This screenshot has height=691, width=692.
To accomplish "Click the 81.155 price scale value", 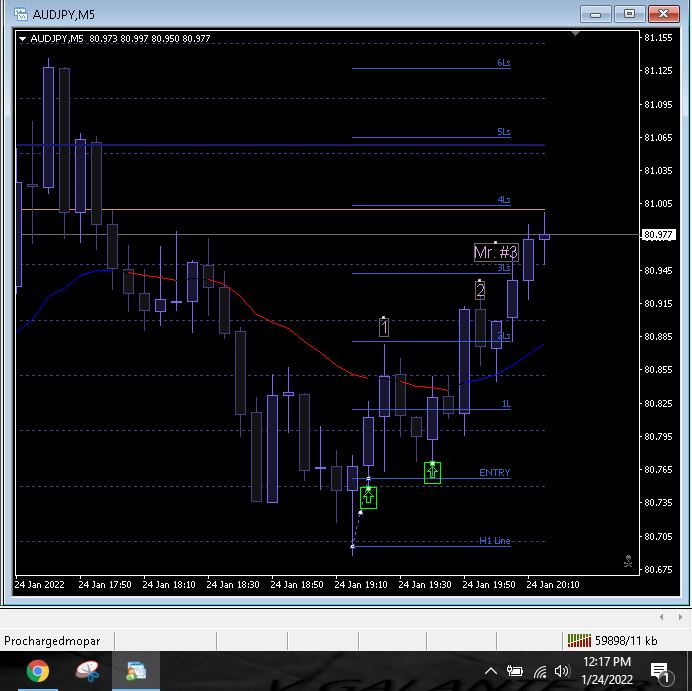I will (658, 38).
